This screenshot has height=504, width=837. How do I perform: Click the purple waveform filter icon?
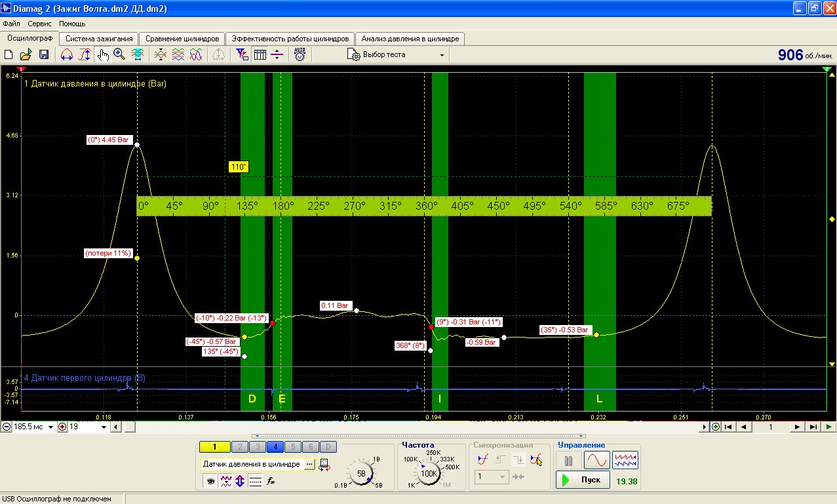pos(226,481)
